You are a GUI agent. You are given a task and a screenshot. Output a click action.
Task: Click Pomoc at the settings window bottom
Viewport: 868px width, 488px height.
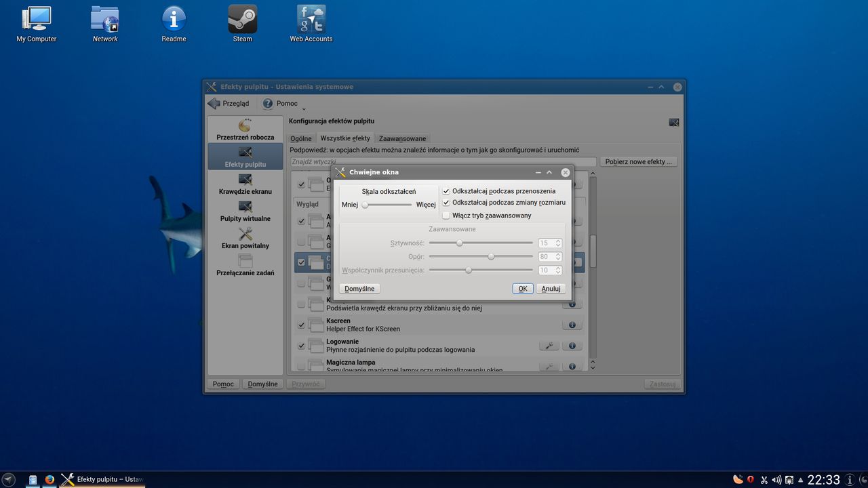click(x=223, y=384)
